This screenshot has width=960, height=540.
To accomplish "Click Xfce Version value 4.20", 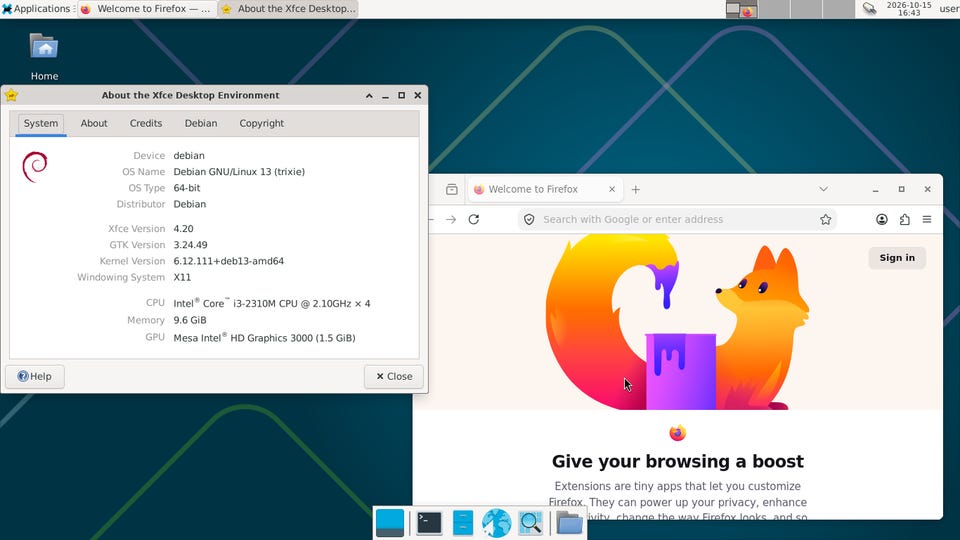I will click(x=183, y=228).
